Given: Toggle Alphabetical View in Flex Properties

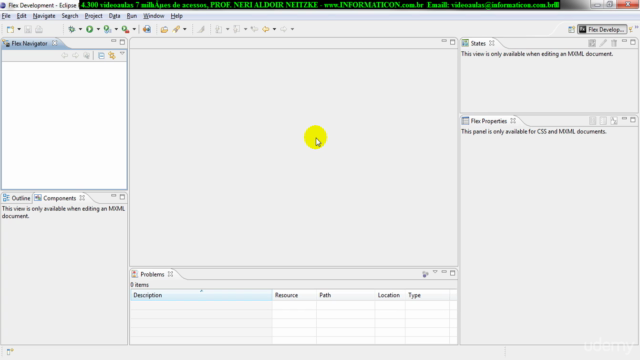Looking at the screenshot, I should click(614, 121).
